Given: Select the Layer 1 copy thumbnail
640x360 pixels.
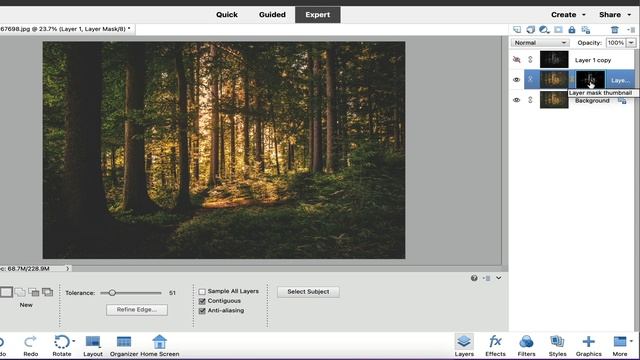Looking at the screenshot, I should point(554,60).
